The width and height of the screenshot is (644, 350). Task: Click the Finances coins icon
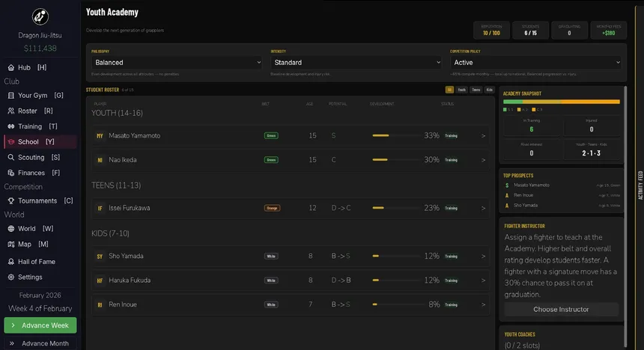tap(11, 174)
